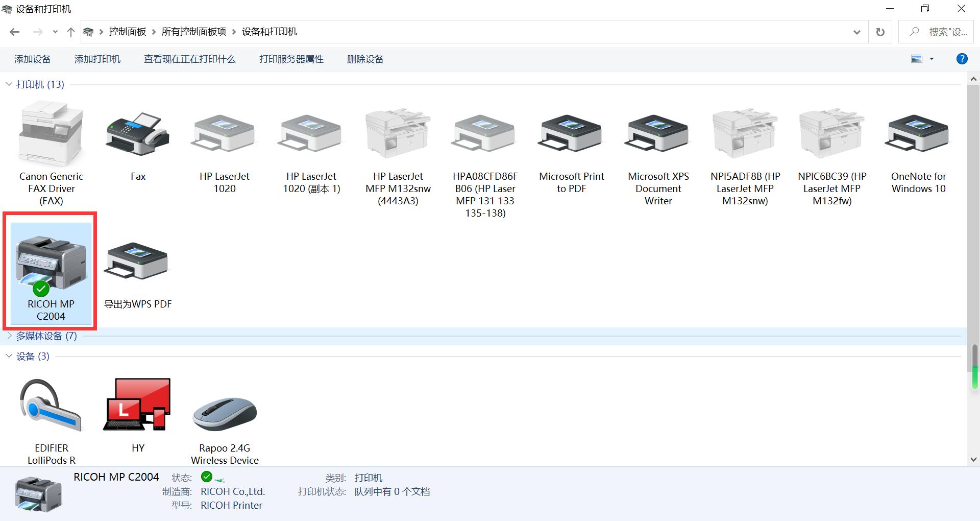Open 导出为WPS PDF printer

click(x=137, y=262)
